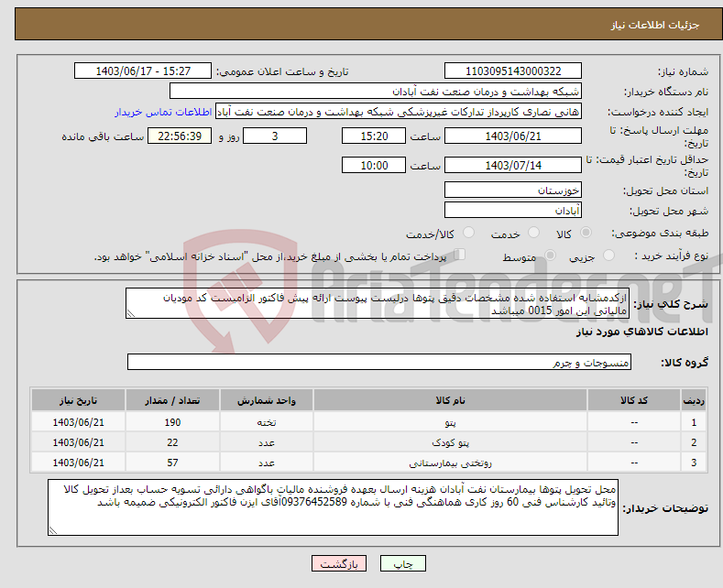Click the description textarea resize handle

131,313
